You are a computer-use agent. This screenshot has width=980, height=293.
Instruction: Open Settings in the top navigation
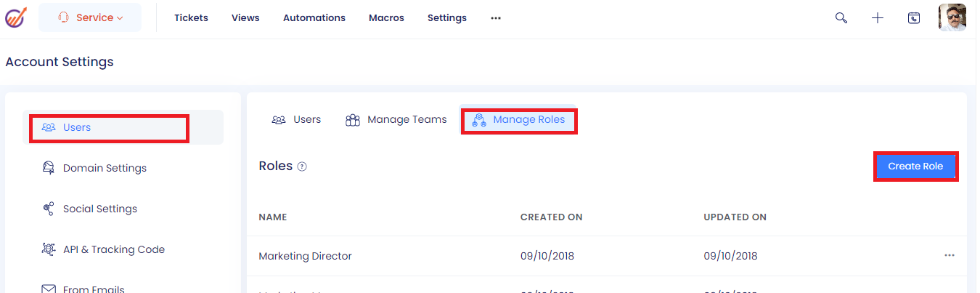(x=447, y=17)
